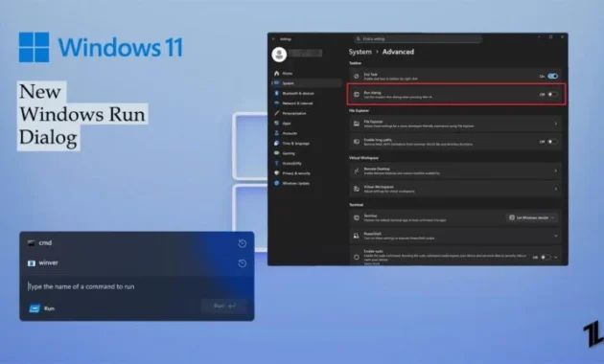Open the Remote Desktop chevron
Image resolution: width=604 pixels, height=364 pixels.
[555, 171]
